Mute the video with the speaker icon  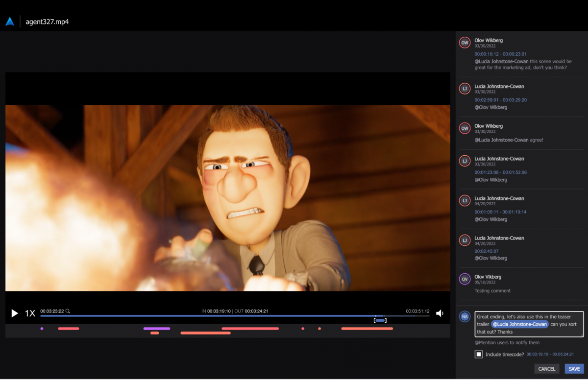440,313
